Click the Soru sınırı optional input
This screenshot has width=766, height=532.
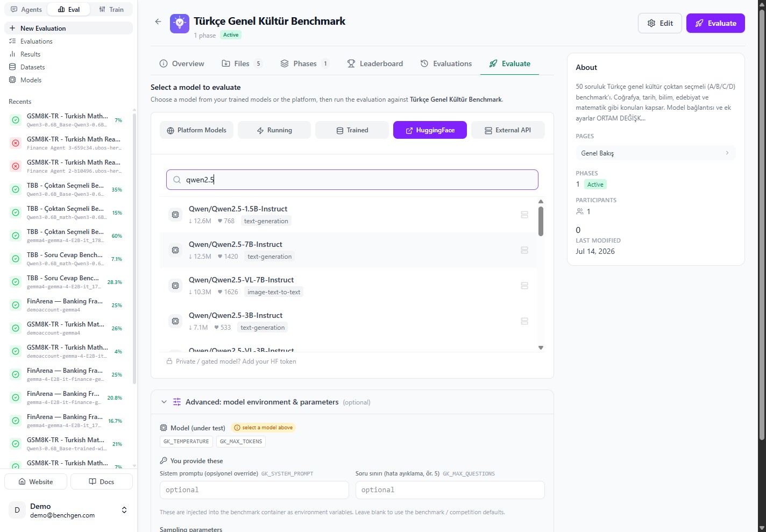pos(450,490)
